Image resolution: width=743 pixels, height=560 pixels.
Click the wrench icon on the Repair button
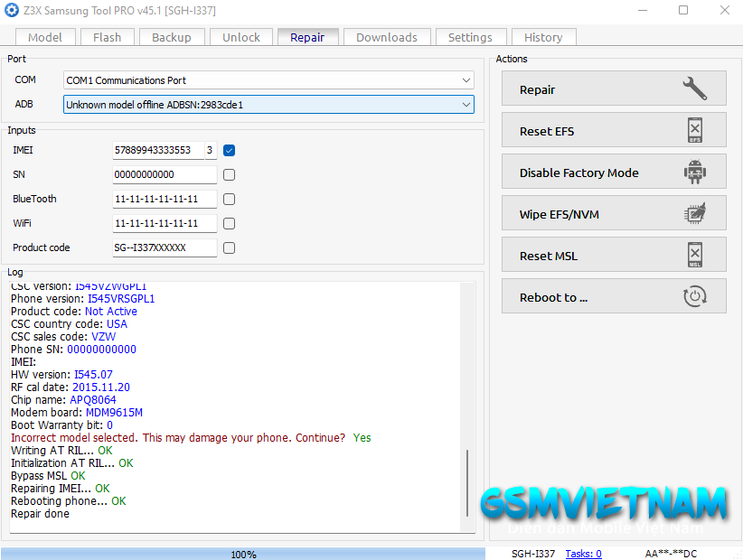pos(695,88)
